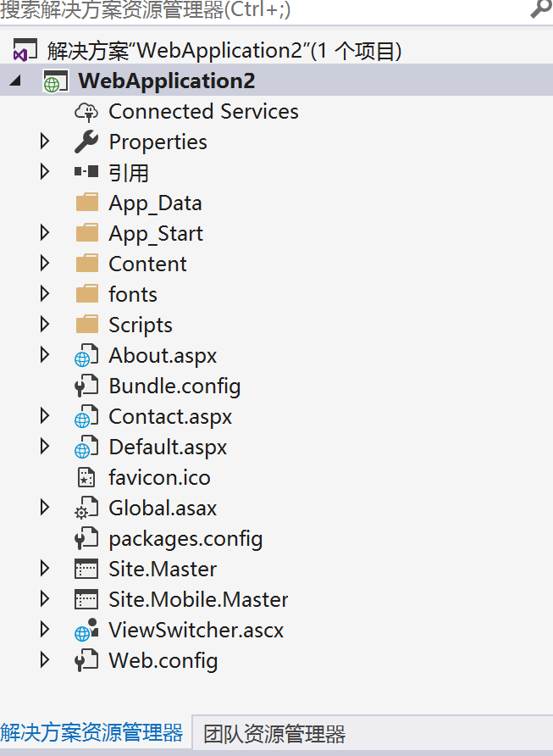Click the WebApplication2 project globe icon

point(53,81)
